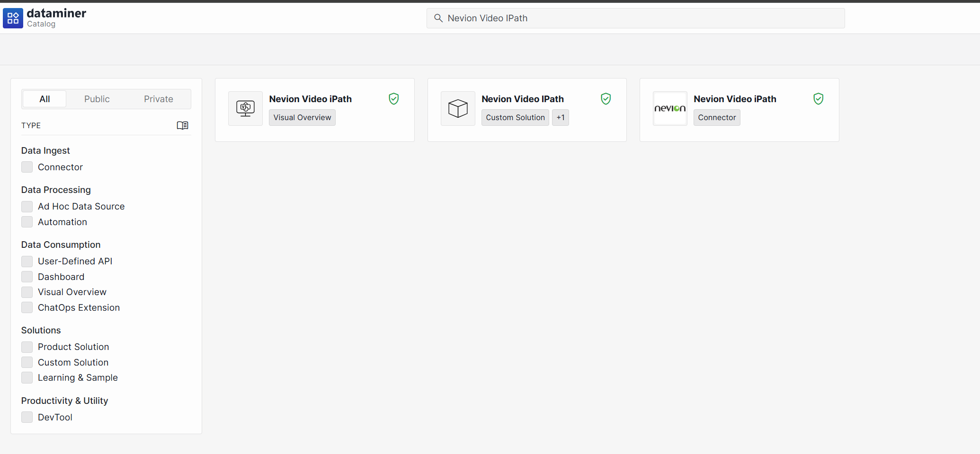Enable the Visual Overview filter checkbox
Screen dimensions: 980x454
coord(27,292)
